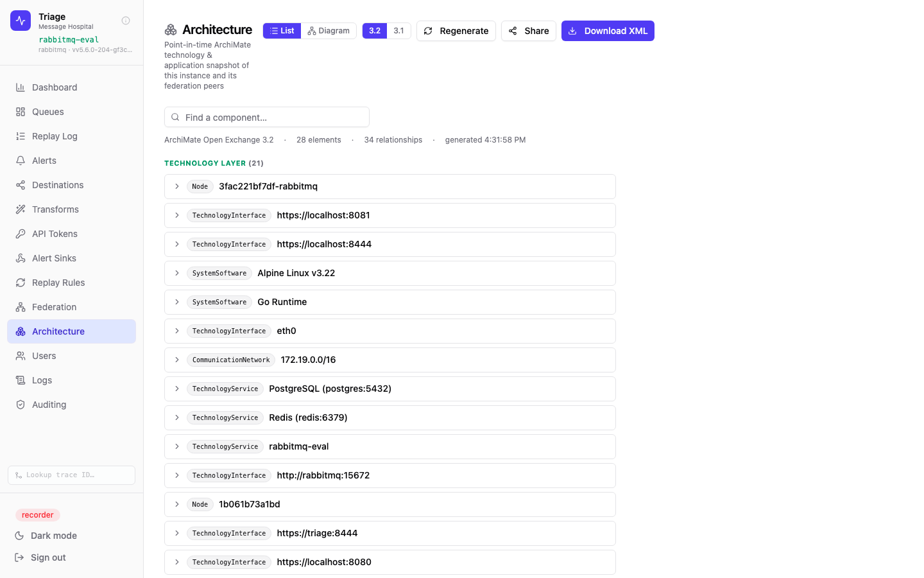Open Replay Log section

(71, 136)
